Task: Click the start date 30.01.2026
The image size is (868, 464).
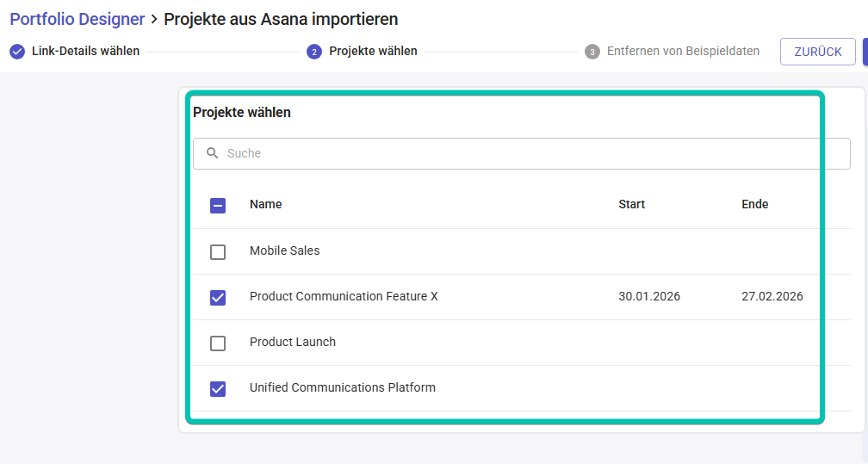Action: click(x=649, y=296)
